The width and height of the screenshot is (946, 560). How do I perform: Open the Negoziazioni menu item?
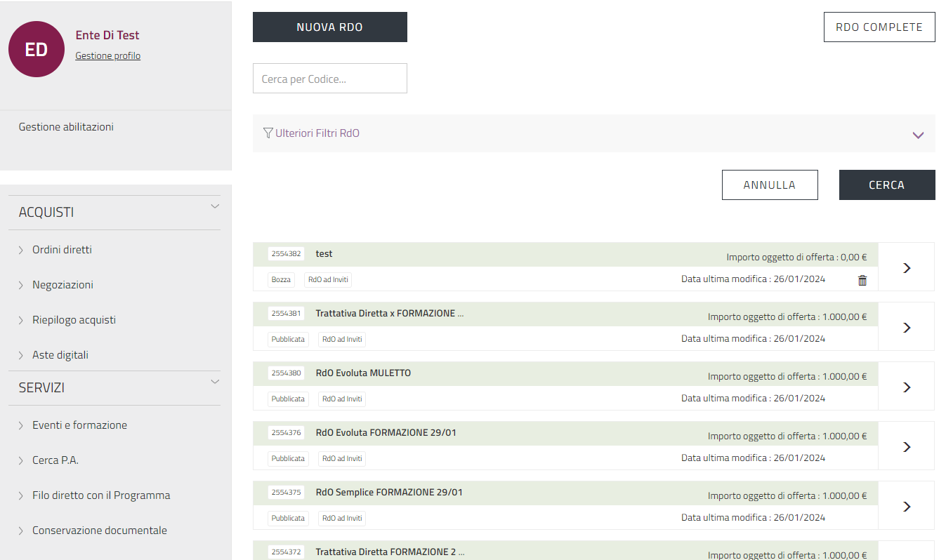(x=63, y=285)
